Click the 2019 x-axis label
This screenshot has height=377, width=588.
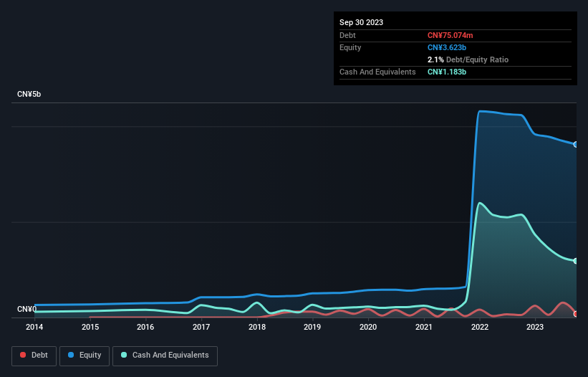click(312, 327)
